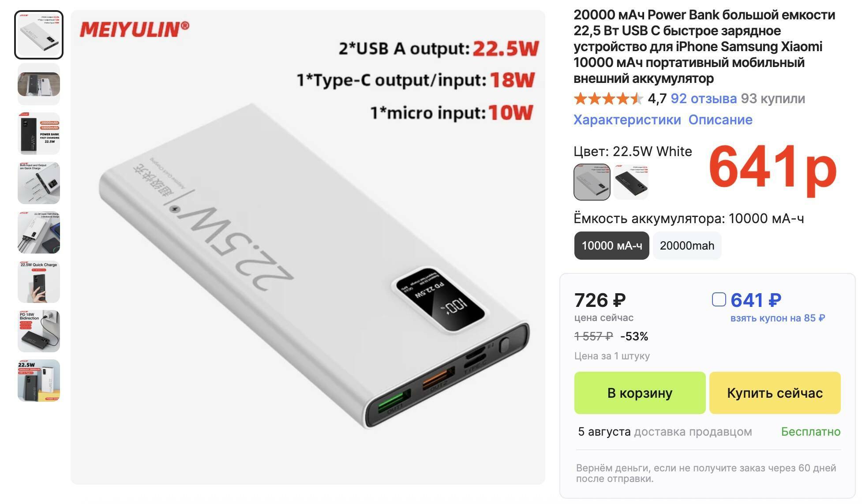This screenshot has height=504, width=862.
Task: View the 'PD 18W Bidirection' thumbnail
Action: click(x=39, y=331)
